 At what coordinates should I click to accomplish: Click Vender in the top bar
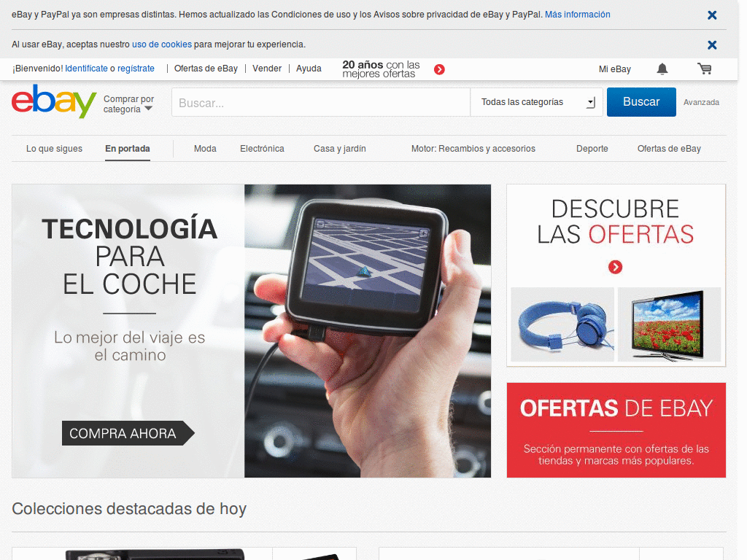(x=267, y=69)
